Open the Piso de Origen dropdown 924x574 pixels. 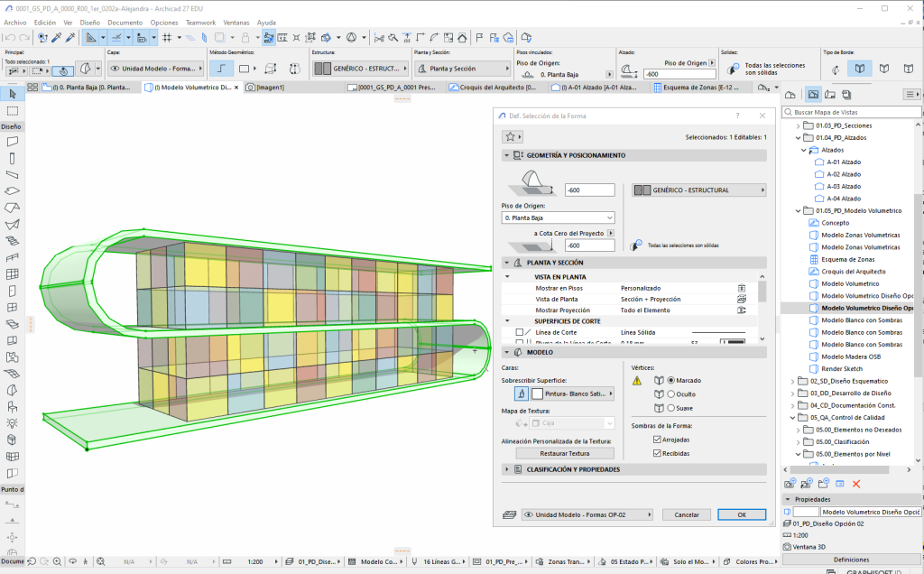coord(558,218)
